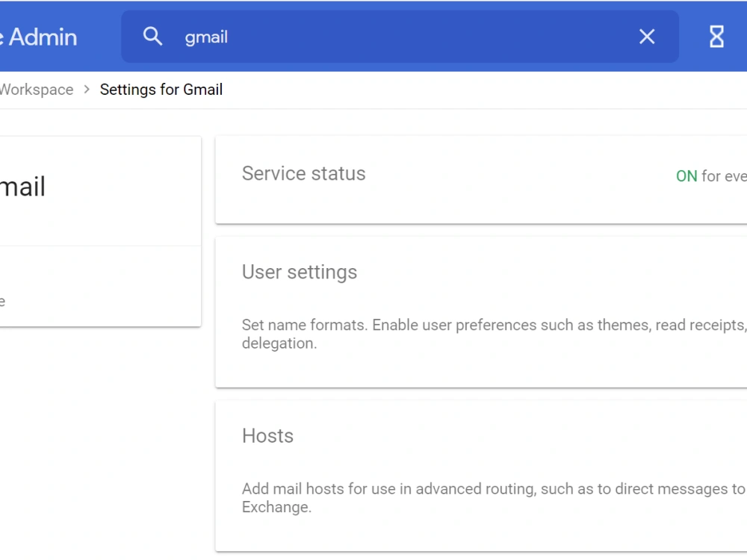Open the name formats and delegation description

(x=494, y=334)
